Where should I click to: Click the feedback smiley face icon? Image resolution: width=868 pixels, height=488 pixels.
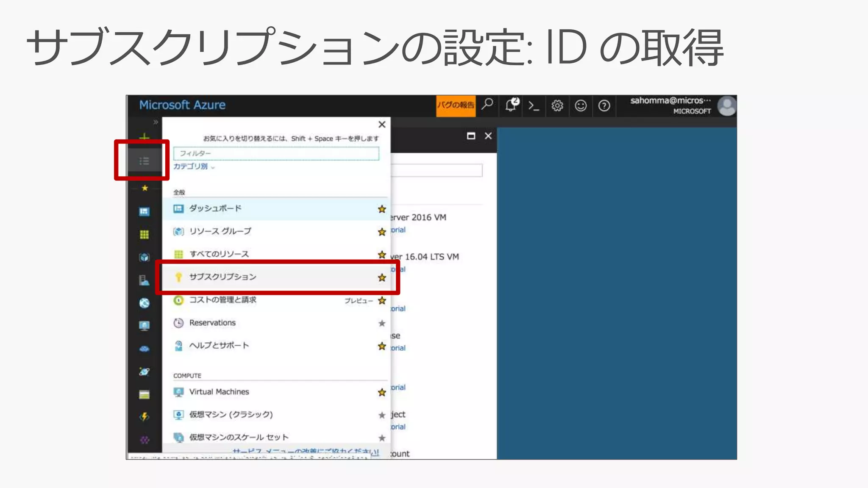[580, 106]
